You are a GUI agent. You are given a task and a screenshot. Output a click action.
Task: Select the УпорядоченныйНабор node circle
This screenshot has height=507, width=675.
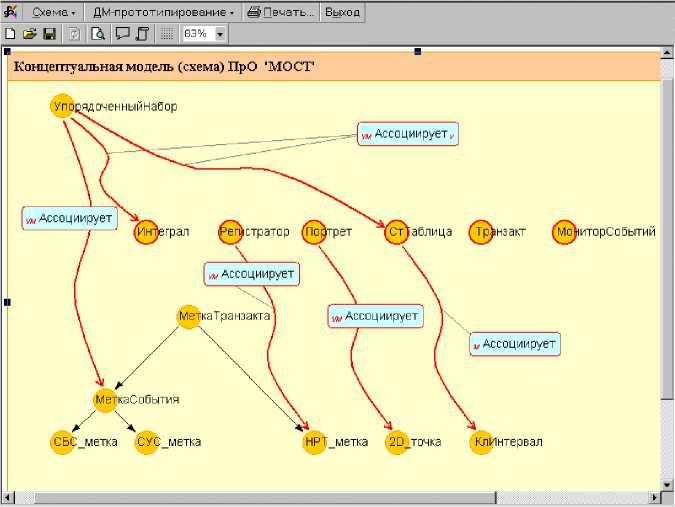click(x=62, y=106)
